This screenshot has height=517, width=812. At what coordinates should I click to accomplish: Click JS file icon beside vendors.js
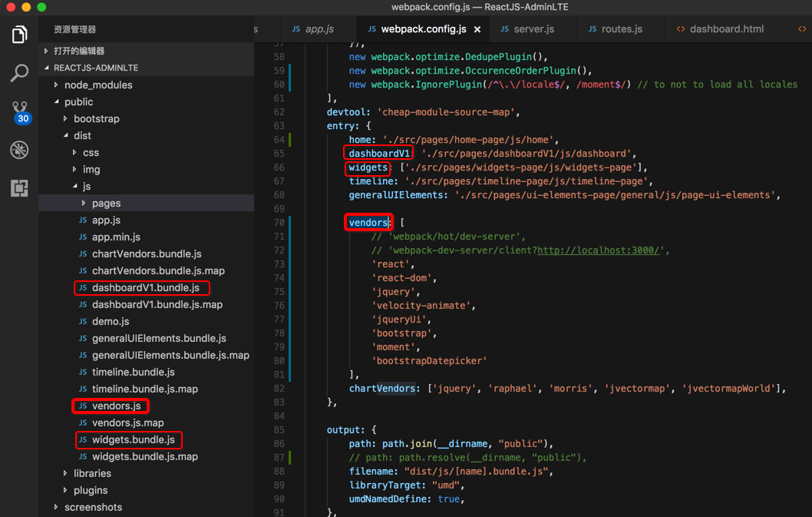(83, 406)
